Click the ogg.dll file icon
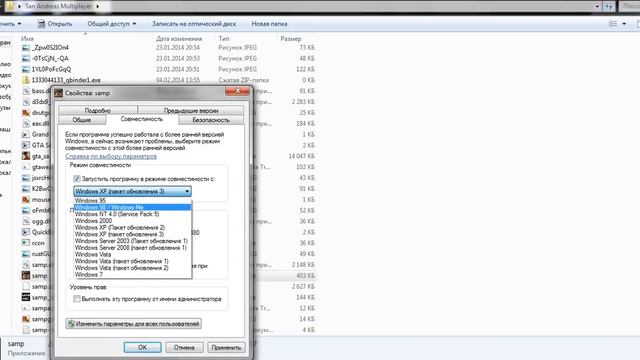The image size is (640, 360). [26, 221]
